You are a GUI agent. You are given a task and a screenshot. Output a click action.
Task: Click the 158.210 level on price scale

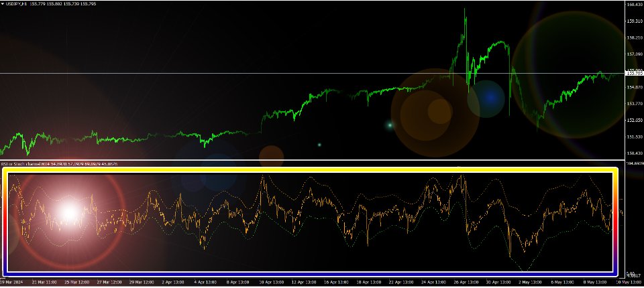(x=634, y=38)
